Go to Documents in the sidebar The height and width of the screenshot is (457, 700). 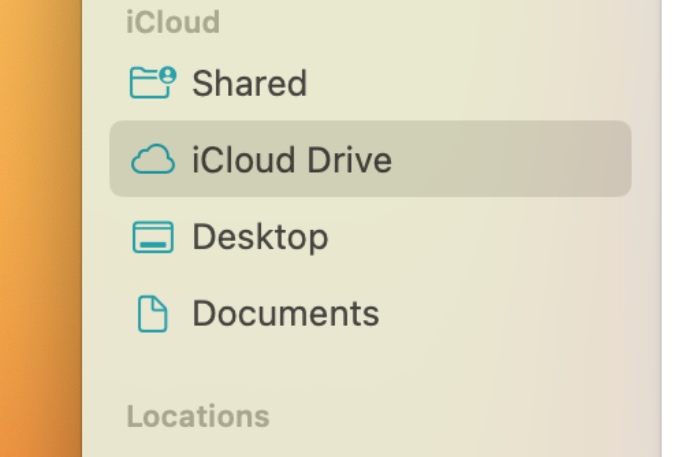point(285,314)
